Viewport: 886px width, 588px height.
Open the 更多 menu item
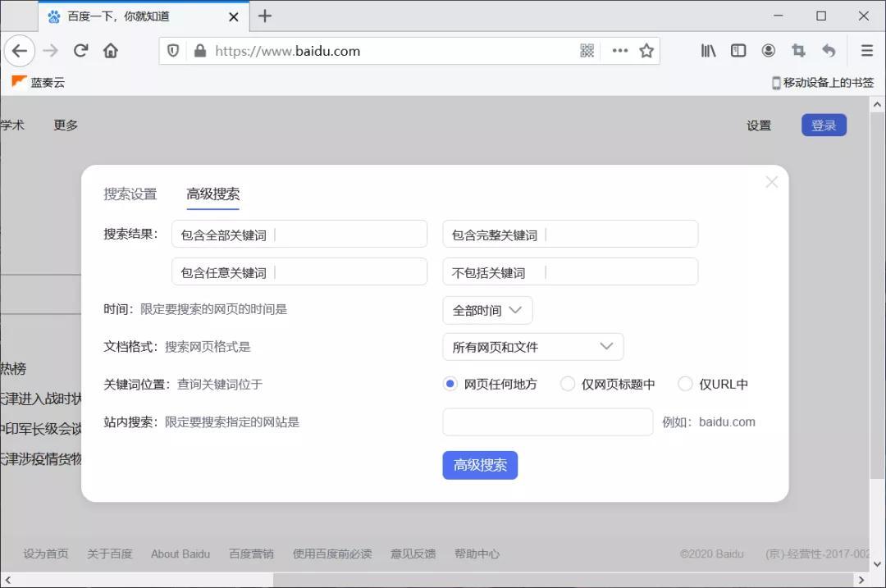coord(66,125)
